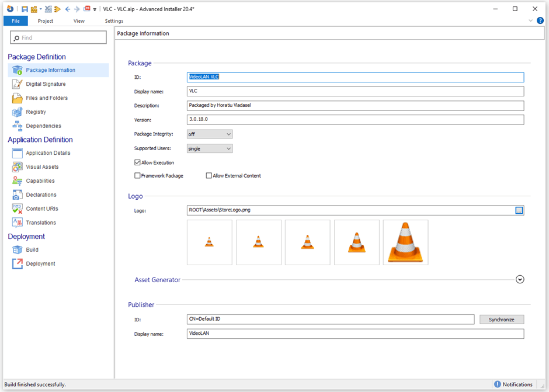Click the magnifier icon in Find box

click(x=16, y=38)
